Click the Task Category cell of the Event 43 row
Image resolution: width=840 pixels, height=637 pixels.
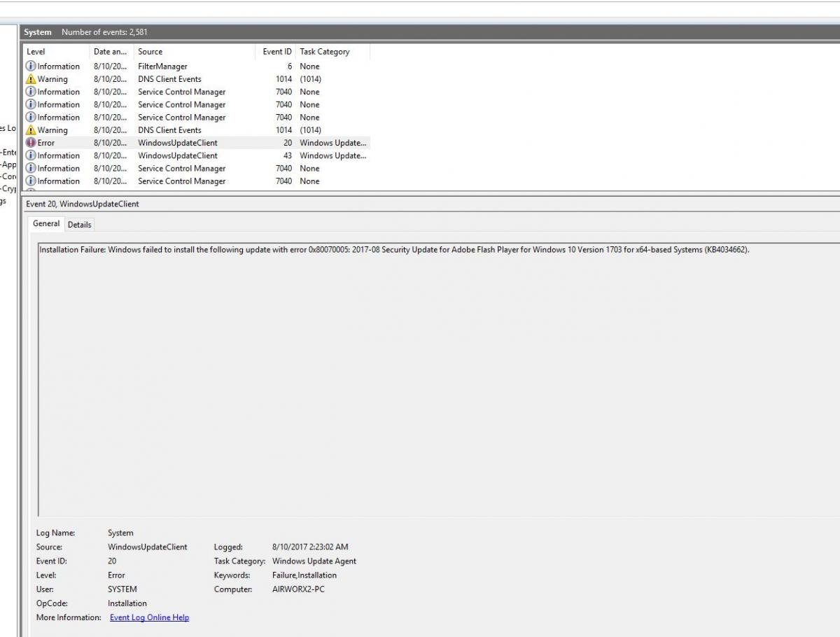click(333, 155)
